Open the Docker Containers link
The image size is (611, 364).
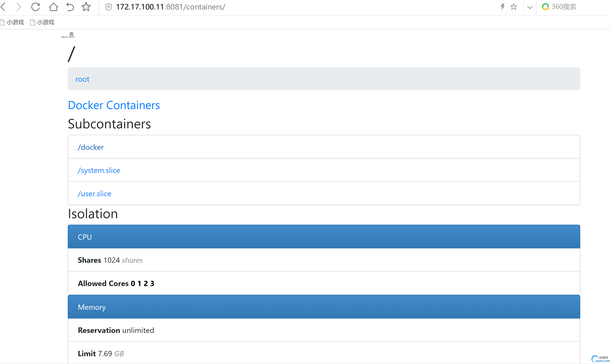coord(114,105)
